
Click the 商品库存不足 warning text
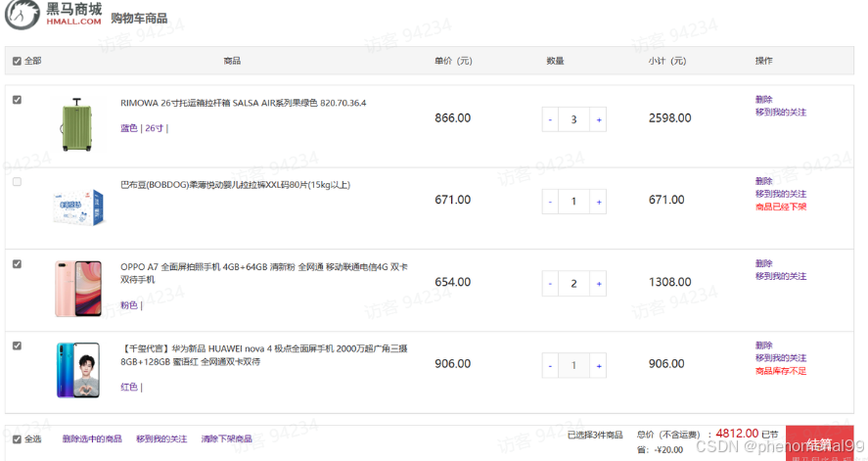tap(781, 371)
